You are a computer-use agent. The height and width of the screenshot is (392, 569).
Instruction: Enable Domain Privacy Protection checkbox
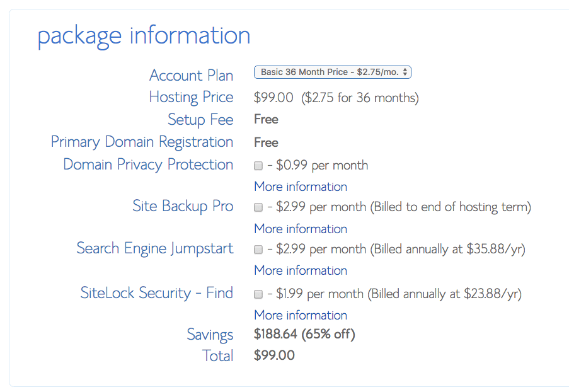258,166
